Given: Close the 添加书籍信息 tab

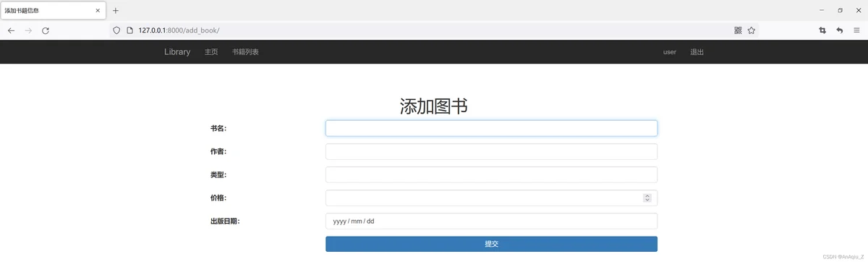Looking at the screenshot, I should click(x=98, y=10).
